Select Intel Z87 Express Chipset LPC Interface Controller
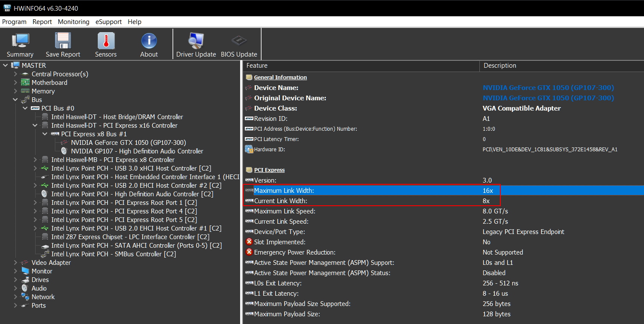The image size is (644, 324). pos(130,237)
